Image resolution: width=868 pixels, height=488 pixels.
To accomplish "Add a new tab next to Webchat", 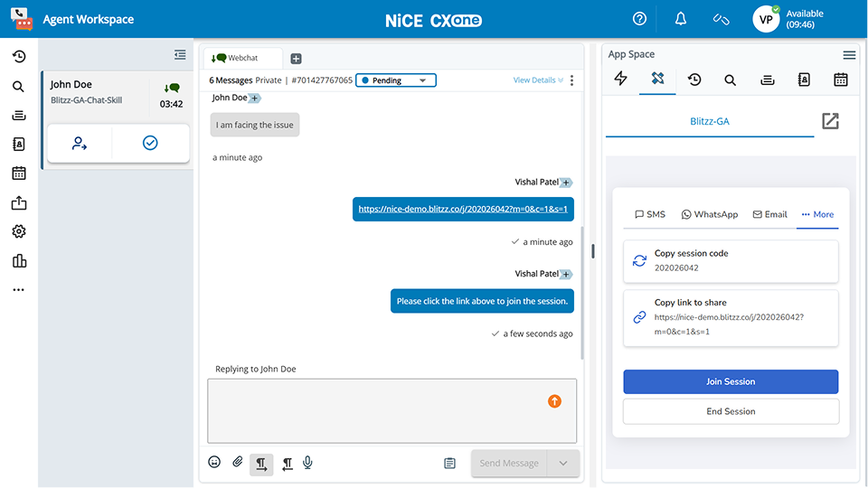I will coord(297,59).
